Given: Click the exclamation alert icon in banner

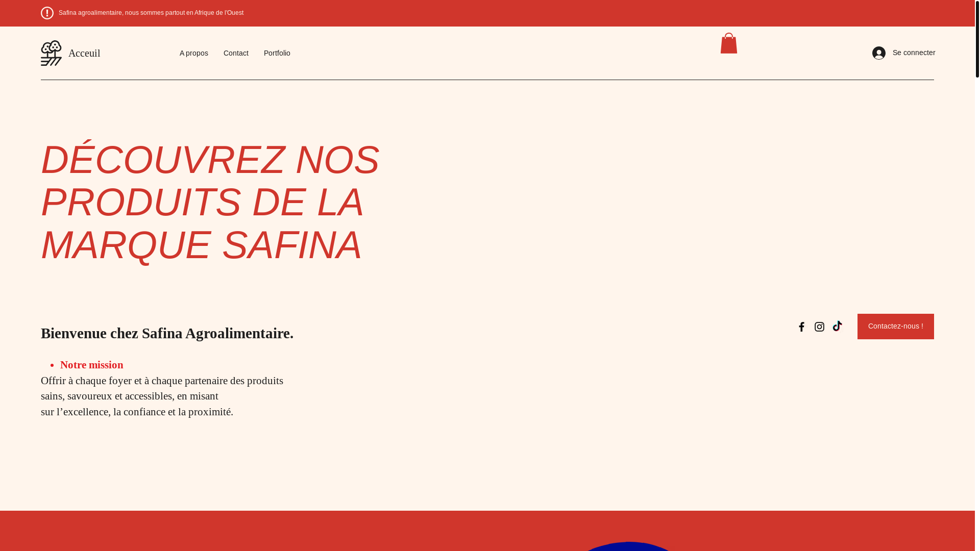Looking at the screenshot, I should pyautogui.click(x=47, y=13).
